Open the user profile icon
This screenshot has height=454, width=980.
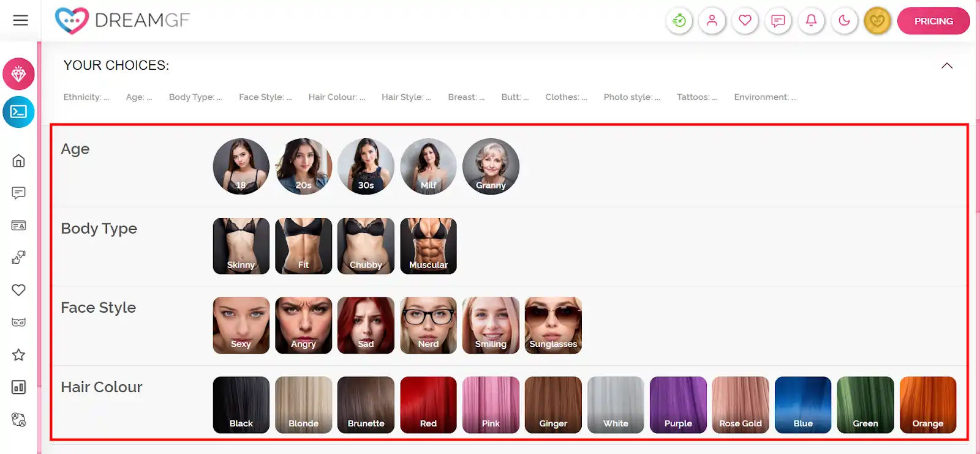point(712,21)
